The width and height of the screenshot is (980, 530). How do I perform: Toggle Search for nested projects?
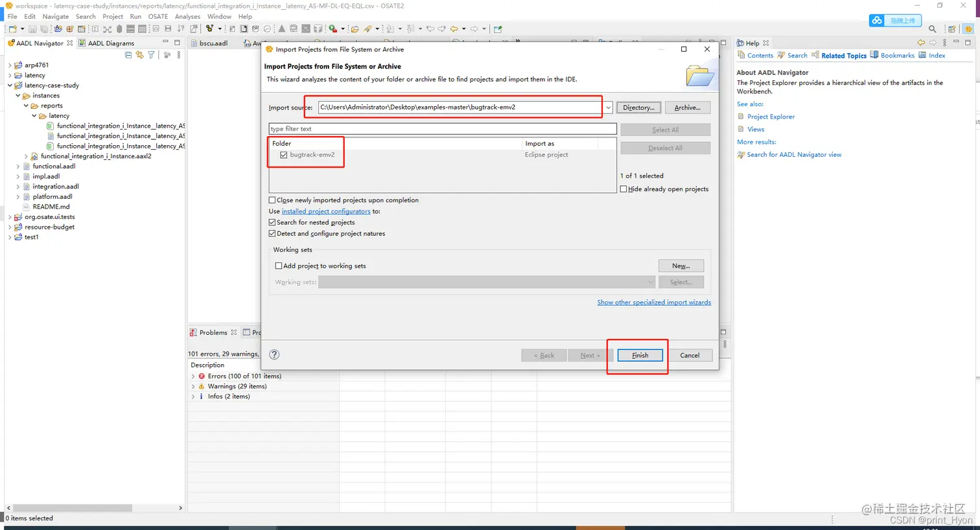click(x=272, y=222)
